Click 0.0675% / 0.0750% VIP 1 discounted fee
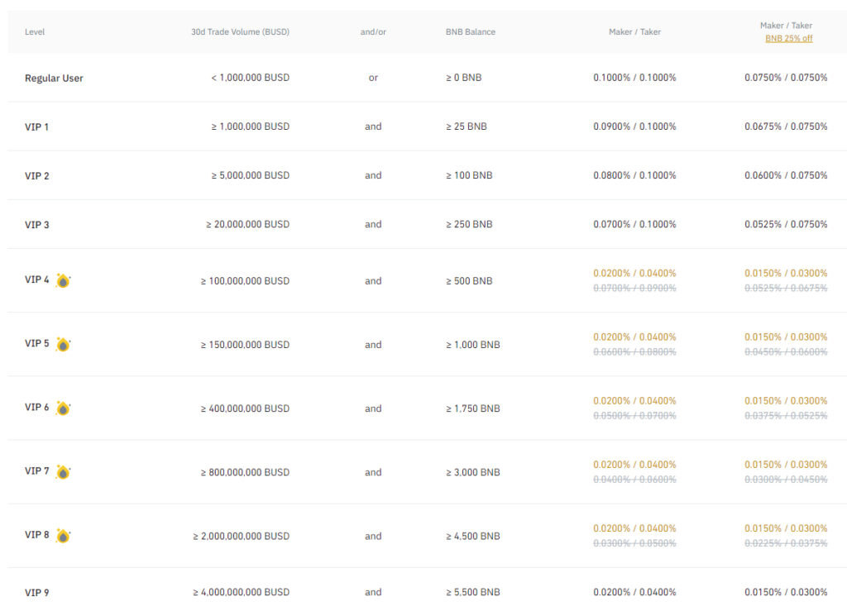 (x=786, y=127)
